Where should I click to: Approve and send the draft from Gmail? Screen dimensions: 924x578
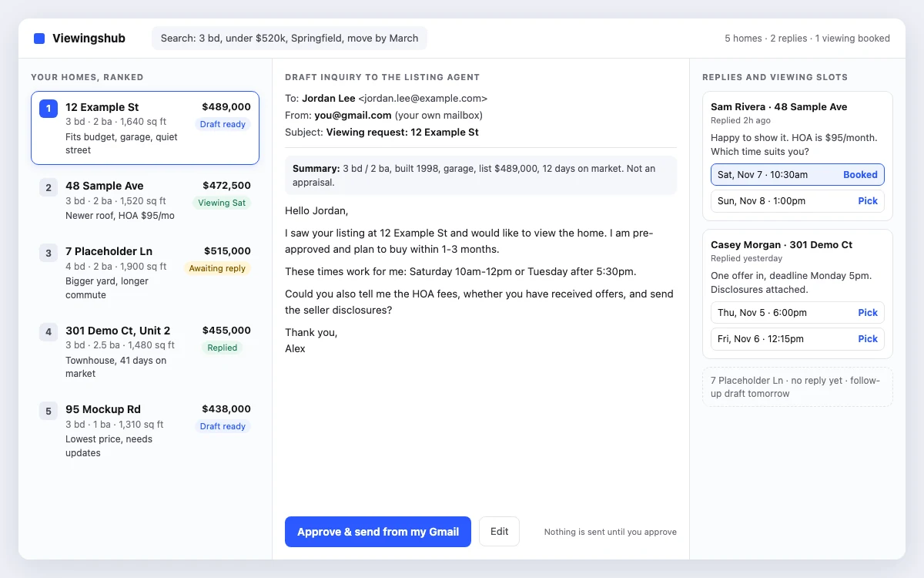click(x=378, y=532)
